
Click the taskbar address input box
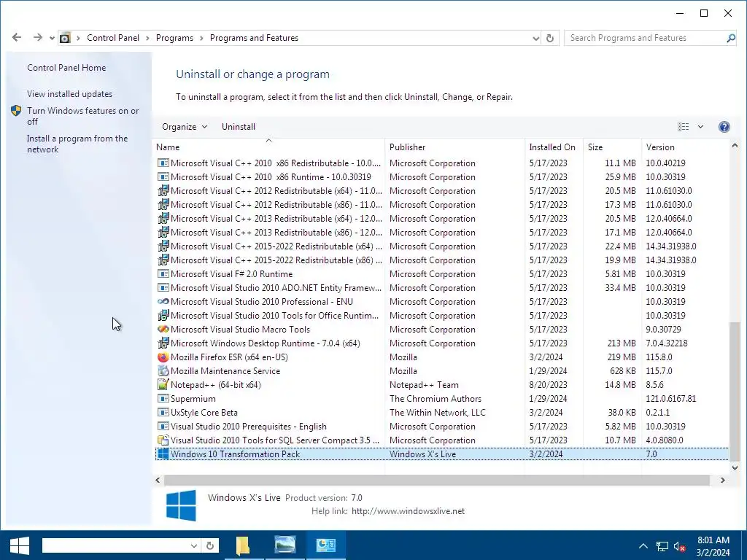pos(116,545)
